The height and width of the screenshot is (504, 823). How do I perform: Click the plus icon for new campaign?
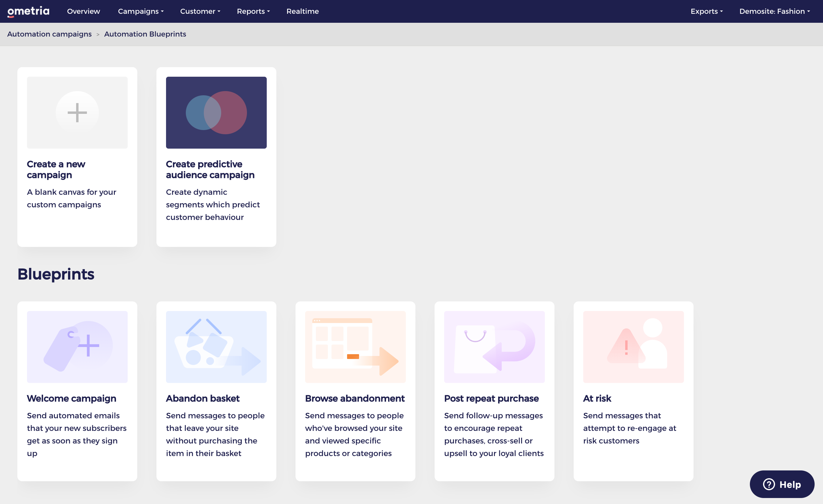tap(77, 113)
